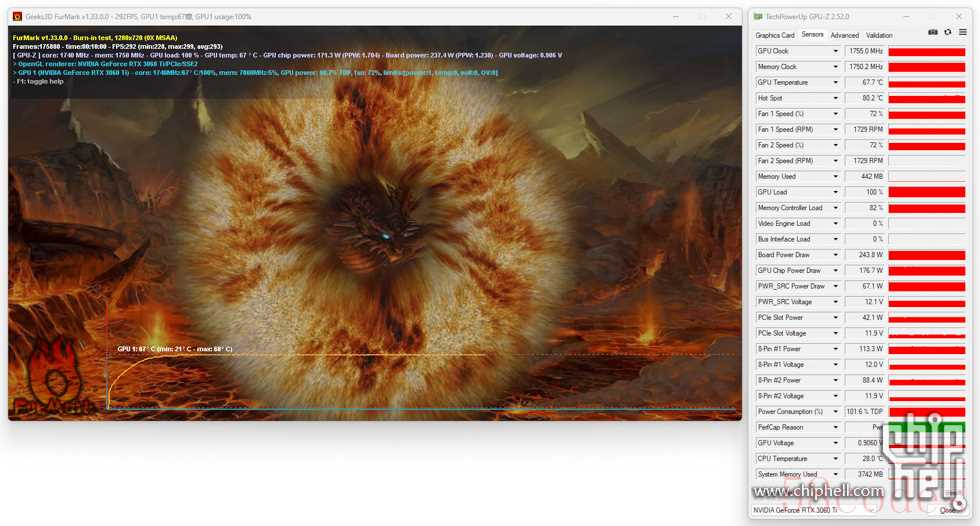Open the System Memory Used dropdown
The height and width of the screenshot is (526, 980).
pyautogui.click(x=835, y=474)
